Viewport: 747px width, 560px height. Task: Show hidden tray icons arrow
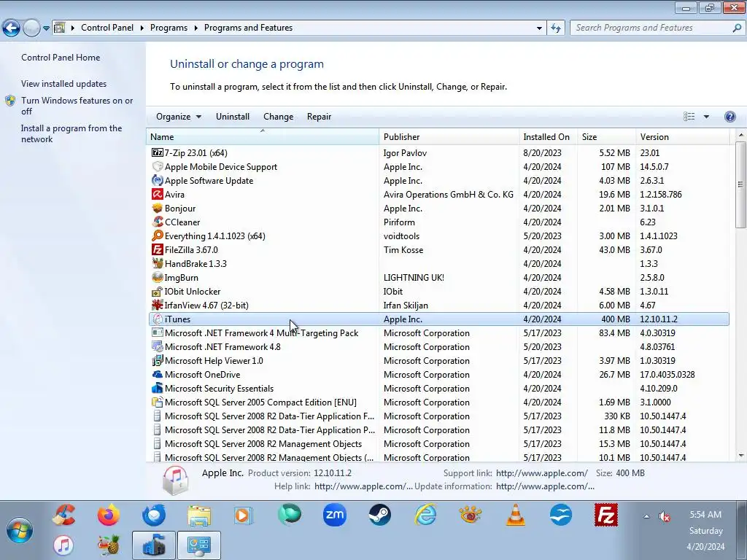(x=646, y=516)
